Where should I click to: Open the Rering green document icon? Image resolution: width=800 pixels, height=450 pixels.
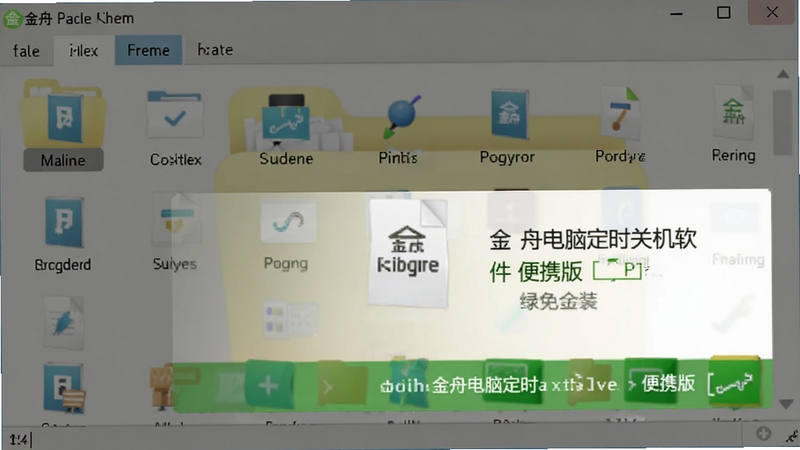[733, 113]
